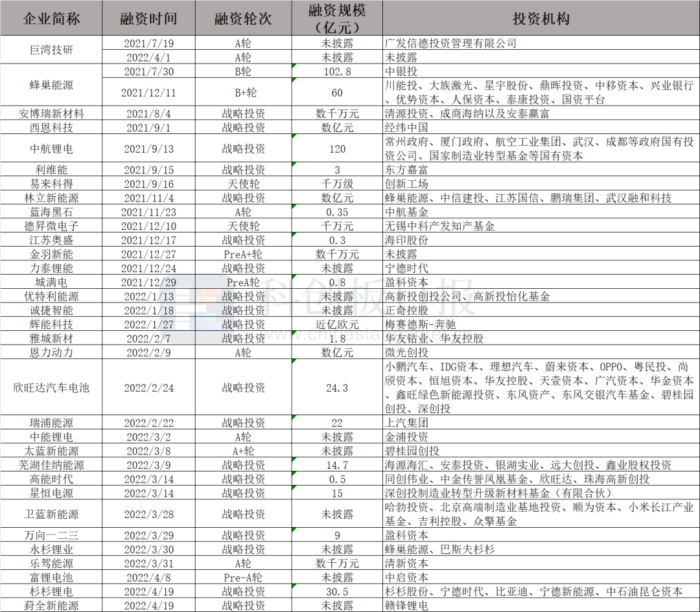Click amount cell 30.5

[337, 591]
